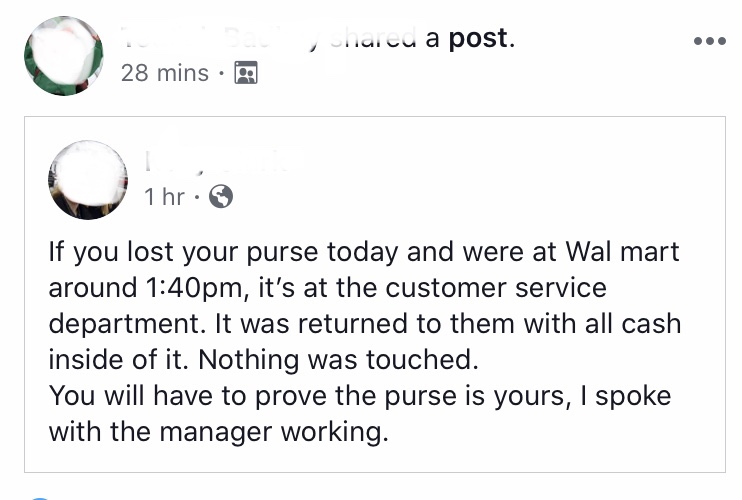Click the partial blue icon below the post
Image resolution: width=742 pixels, height=500 pixels.
38,496
